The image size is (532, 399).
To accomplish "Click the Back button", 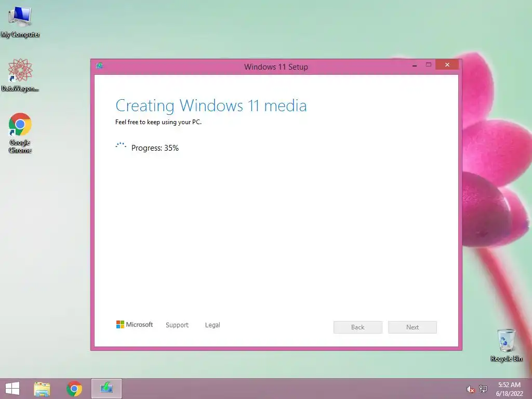I will 357,327.
